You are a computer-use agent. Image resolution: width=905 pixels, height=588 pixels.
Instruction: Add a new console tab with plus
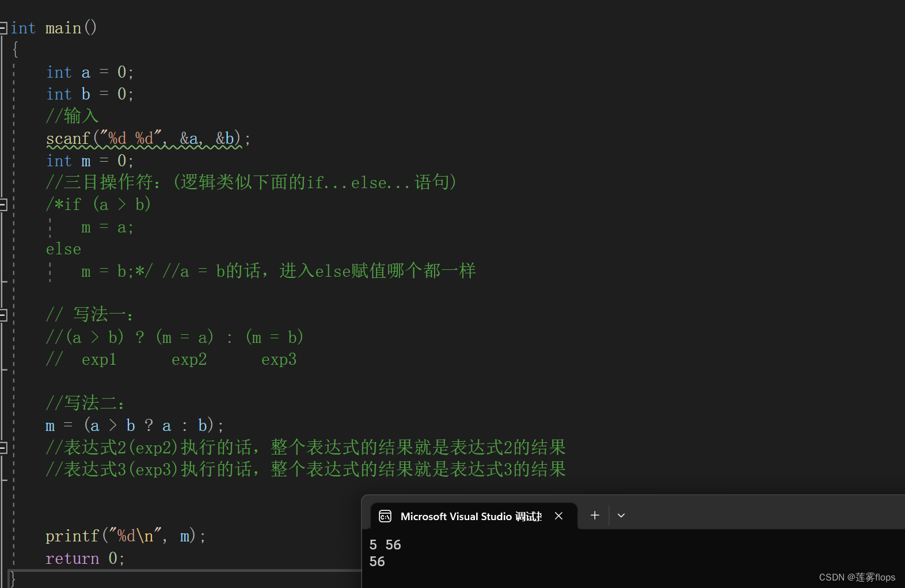click(595, 516)
